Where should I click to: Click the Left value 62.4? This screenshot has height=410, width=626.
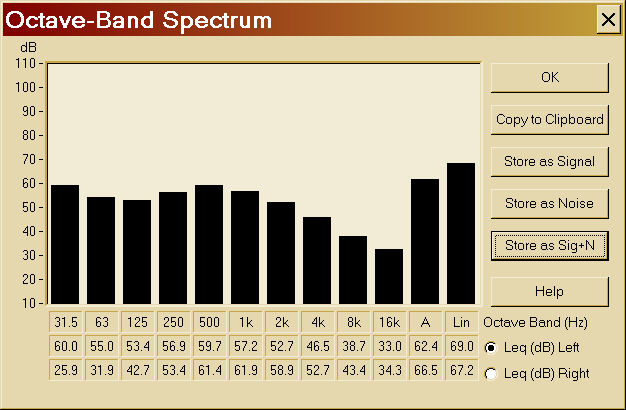426,346
